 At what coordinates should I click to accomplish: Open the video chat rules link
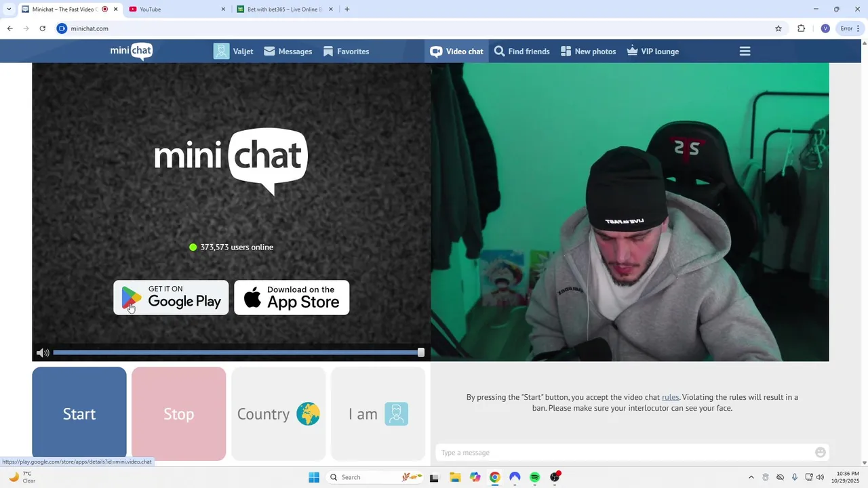click(x=670, y=397)
